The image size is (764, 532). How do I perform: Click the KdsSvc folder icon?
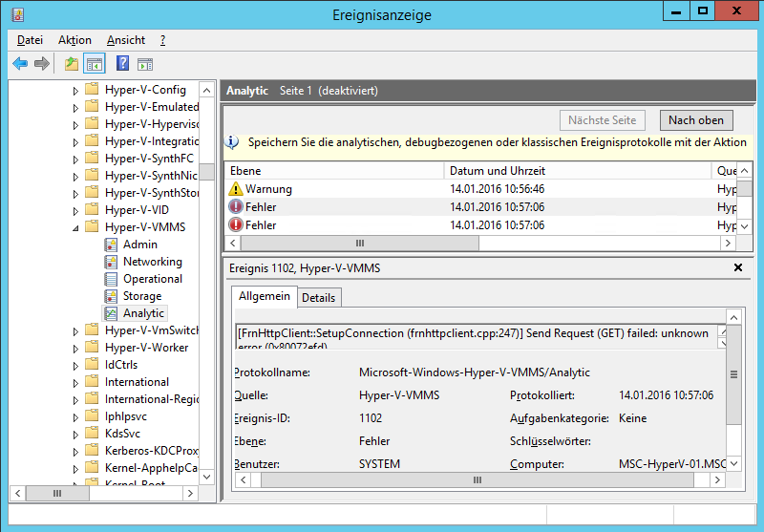point(92,433)
